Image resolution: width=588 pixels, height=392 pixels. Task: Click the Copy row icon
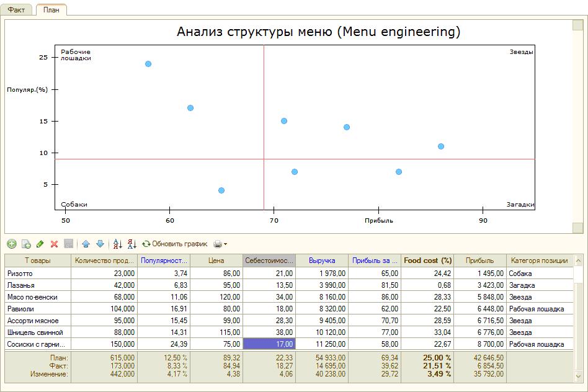[26, 244]
